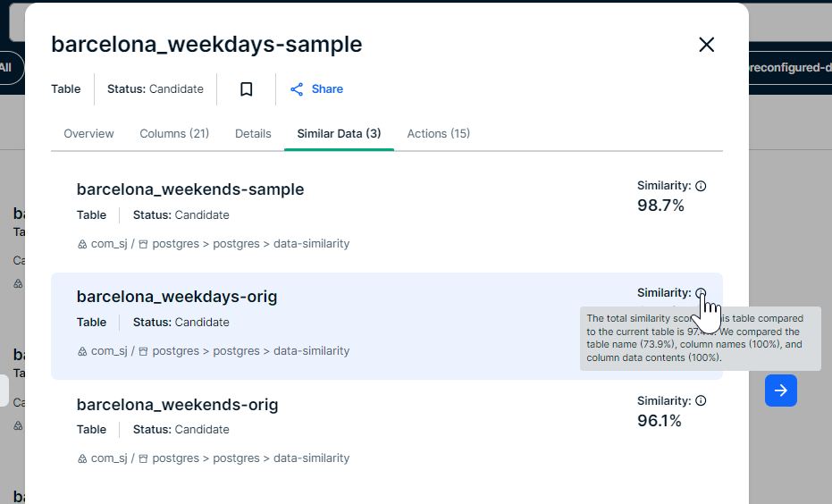Click similarity info icon for barcelona_weekends-orig
Image resolution: width=832 pixels, height=504 pixels.
click(x=701, y=401)
